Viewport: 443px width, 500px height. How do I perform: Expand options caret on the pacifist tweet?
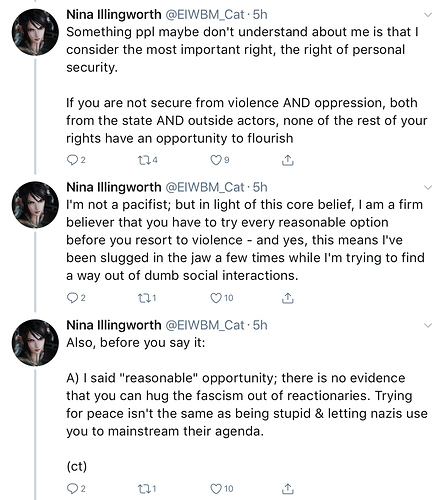(x=428, y=188)
